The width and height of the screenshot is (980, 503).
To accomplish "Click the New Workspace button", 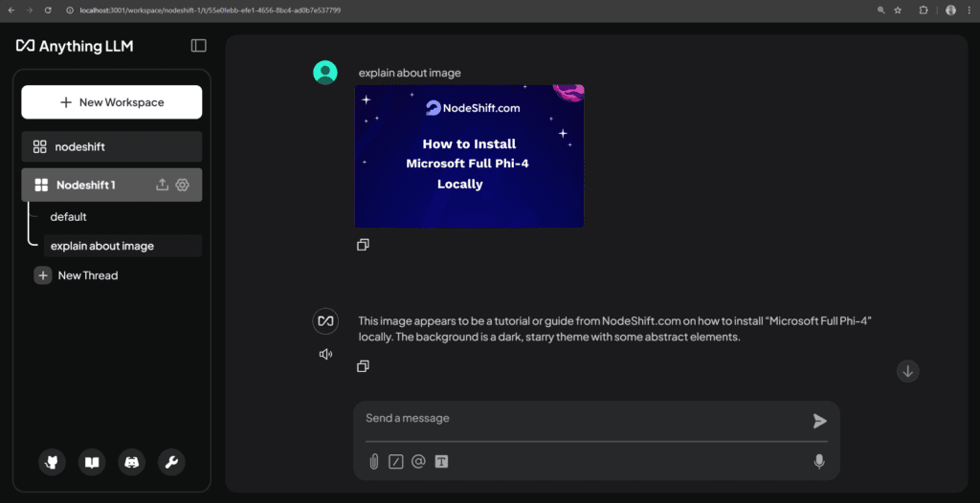I will pos(112,102).
